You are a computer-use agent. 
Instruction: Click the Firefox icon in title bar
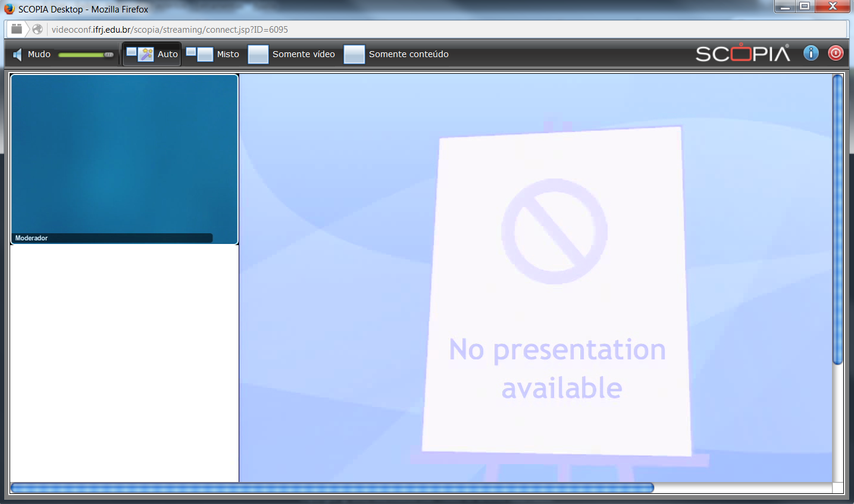[x=9, y=9]
